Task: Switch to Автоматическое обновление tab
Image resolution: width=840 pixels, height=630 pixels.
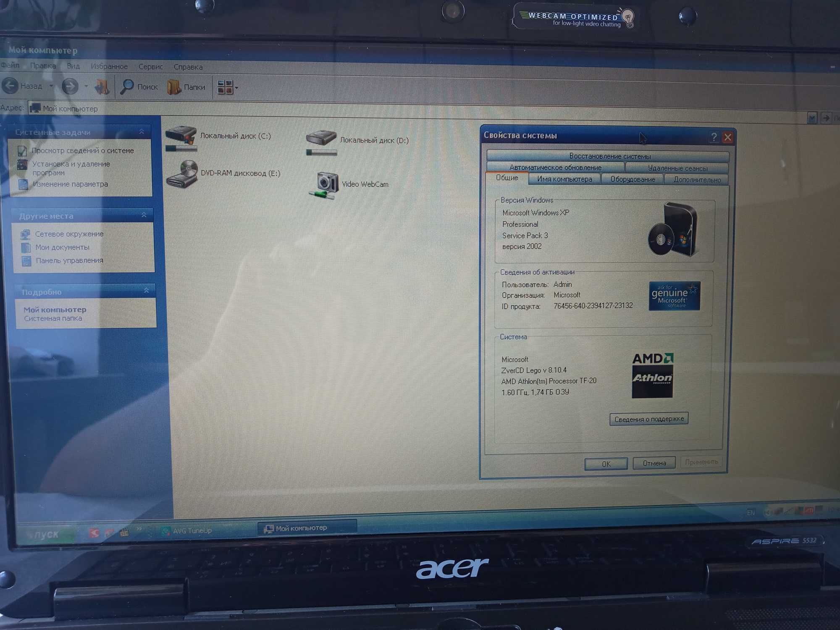Action: (x=555, y=167)
